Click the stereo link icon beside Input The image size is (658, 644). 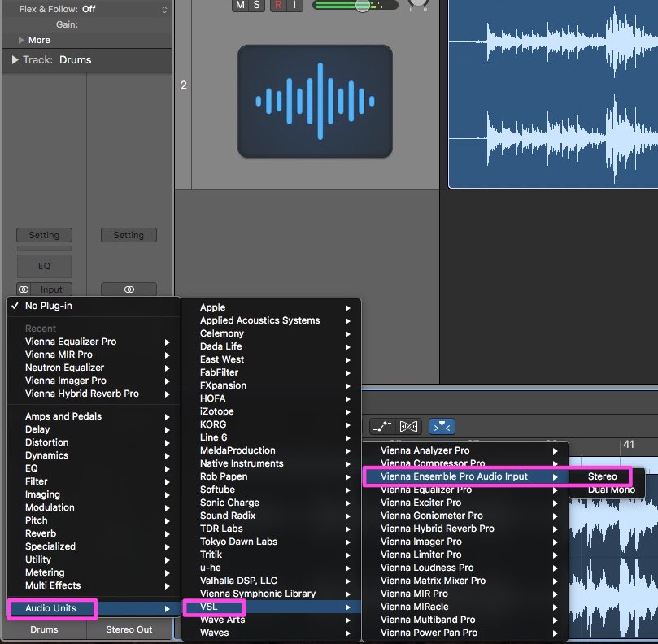24,289
